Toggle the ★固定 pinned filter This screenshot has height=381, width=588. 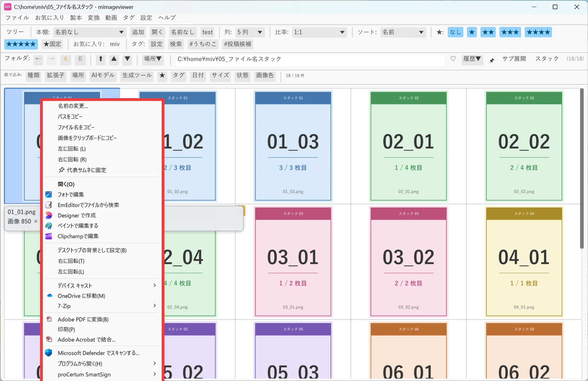(52, 44)
